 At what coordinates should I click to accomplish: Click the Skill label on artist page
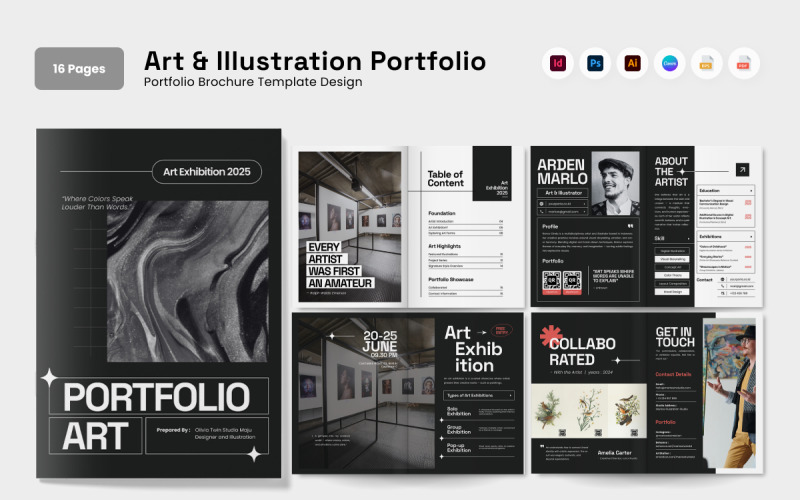click(x=660, y=238)
